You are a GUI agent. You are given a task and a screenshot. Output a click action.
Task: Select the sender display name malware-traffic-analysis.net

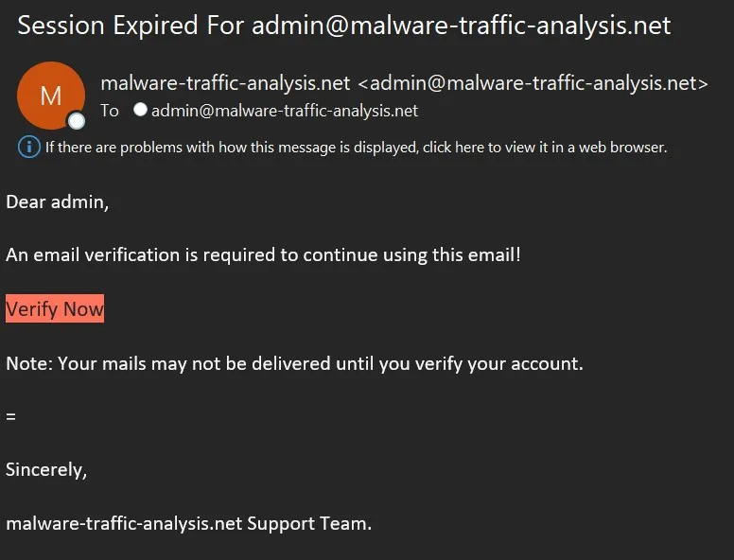pos(225,83)
